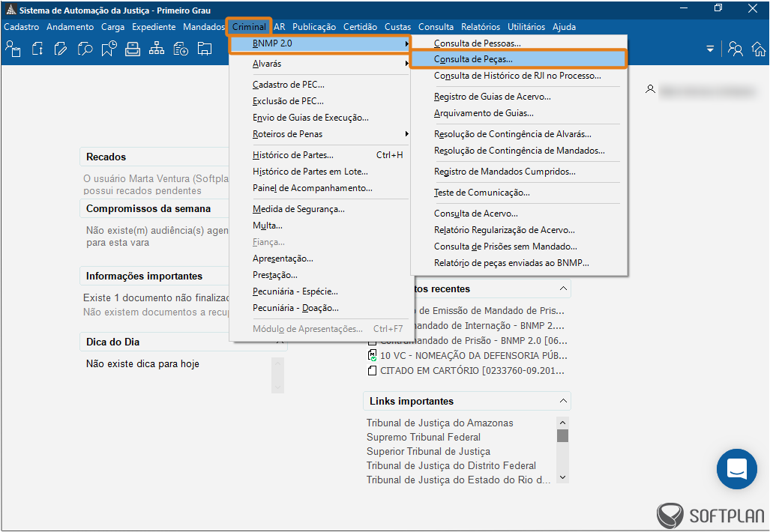The height and width of the screenshot is (532, 770).
Task: Click the hierarchy org-chart toolbar icon
Action: coord(157,49)
